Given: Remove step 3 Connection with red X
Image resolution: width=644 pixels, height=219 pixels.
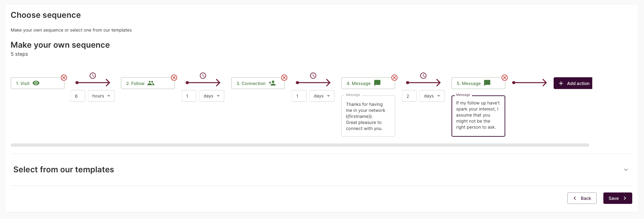Looking at the screenshot, I should (284, 78).
